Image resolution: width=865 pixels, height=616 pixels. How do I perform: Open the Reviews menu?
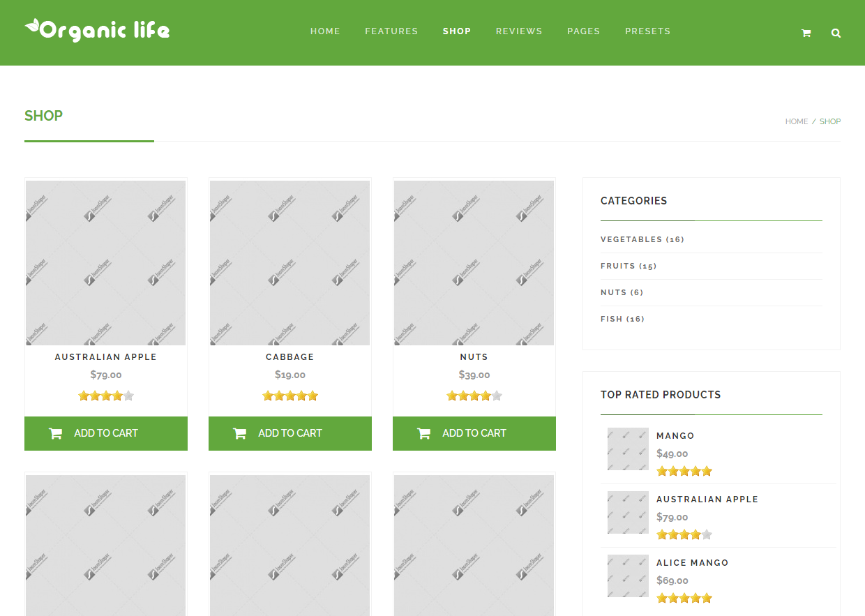click(x=519, y=31)
